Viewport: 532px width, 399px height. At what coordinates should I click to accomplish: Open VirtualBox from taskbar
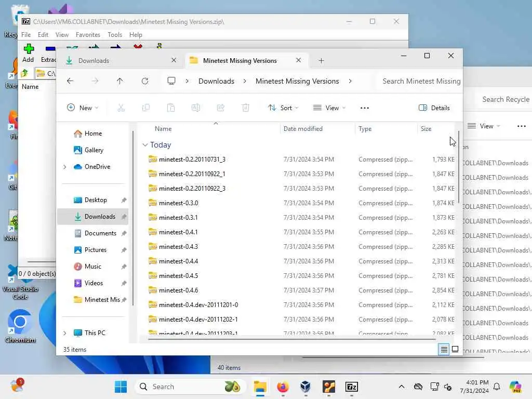point(305,387)
